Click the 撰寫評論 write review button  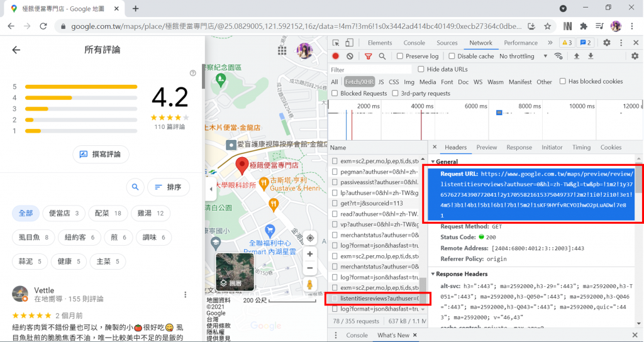101,155
